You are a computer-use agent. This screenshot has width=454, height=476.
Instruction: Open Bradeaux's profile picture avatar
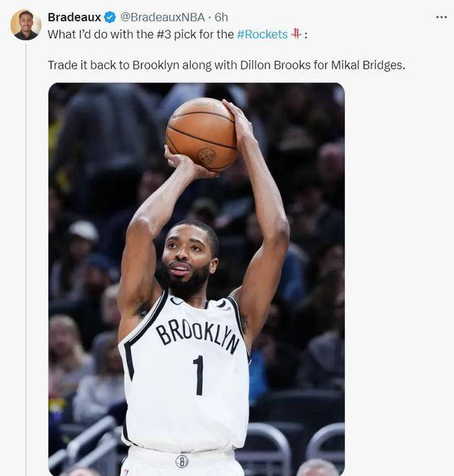click(26, 25)
